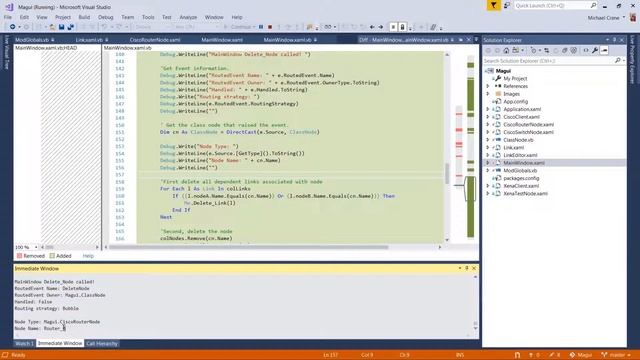The image size is (640, 360).
Task: Click the View Code icon in Solution Explorer
Action: [586, 50]
